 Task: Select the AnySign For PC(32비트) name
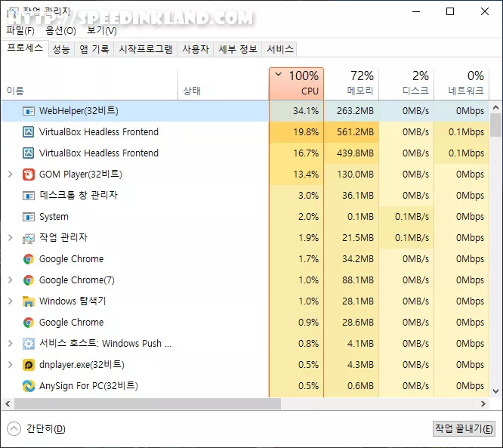click(88, 386)
